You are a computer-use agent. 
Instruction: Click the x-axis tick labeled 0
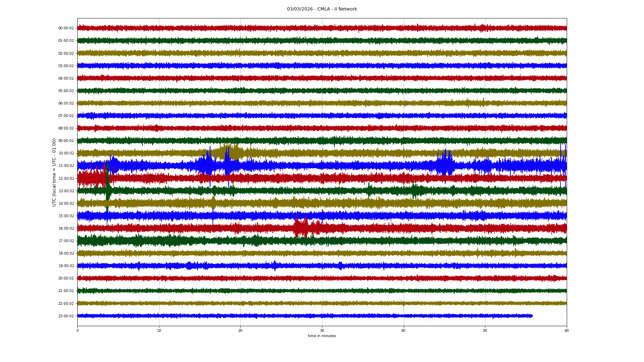pyautogui.click(x=78, y=331)
